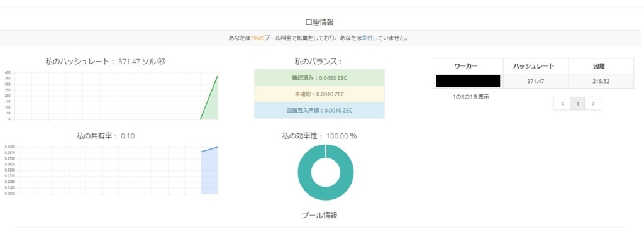Click the プール情報 heading

click(319, 215)
